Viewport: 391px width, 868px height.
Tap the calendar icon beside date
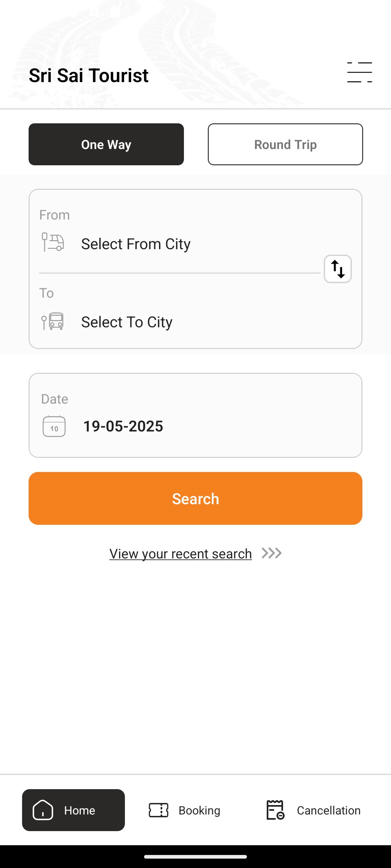(54, 426)
